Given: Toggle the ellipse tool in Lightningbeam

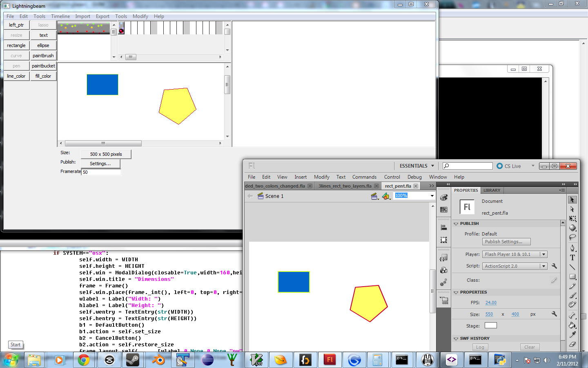Looking at the screenshot, I should tap(43, 45).
